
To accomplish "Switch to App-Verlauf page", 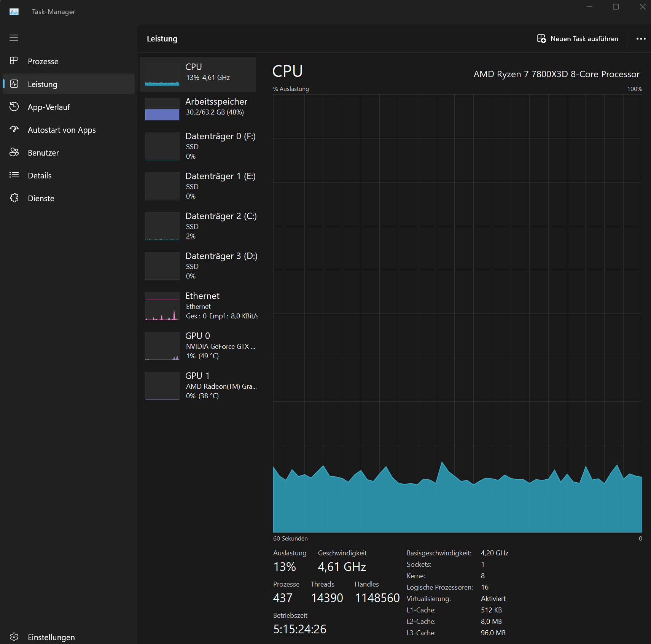I will 68,107.
